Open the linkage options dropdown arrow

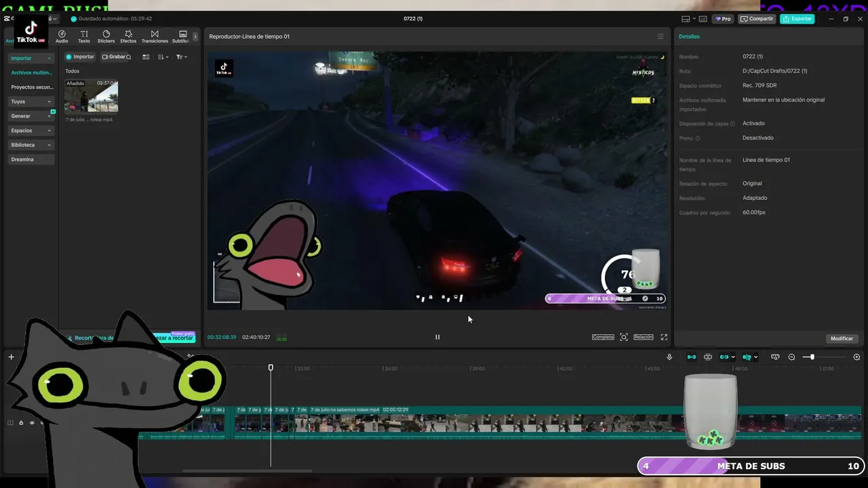tap(733, 357)
